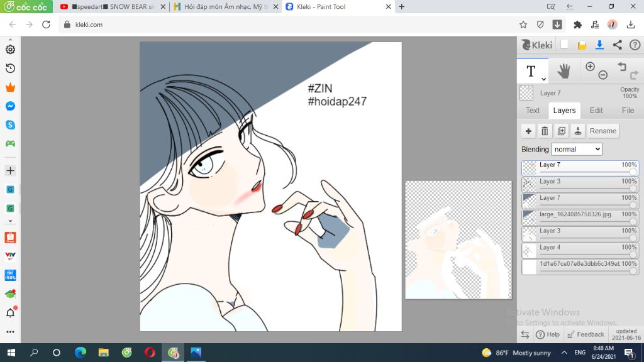The height and width of the screenshot is (362, 644).
Task: Open the Windows Start menu
Action: 11,353
